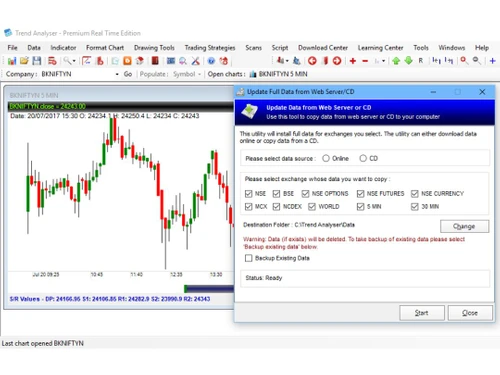Screen dimensions: 500x375
Task: Enable Backup Existing Data checkbox
Action: tap(248, 258)
